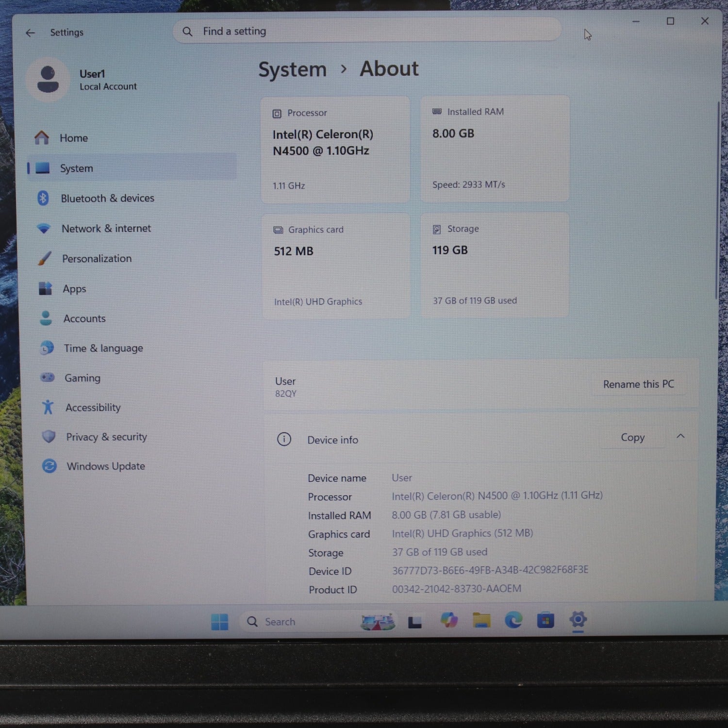Collapse the Device info section
Image resolution: width=728 pixels, height=728 pixels.
tap(680, 436)
